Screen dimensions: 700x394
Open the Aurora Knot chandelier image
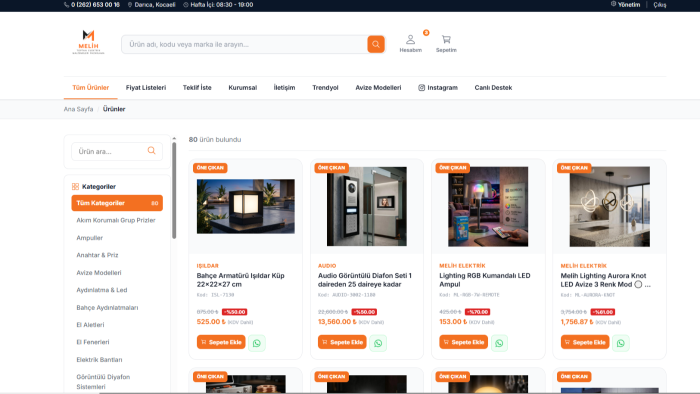[x=609, y=206]
